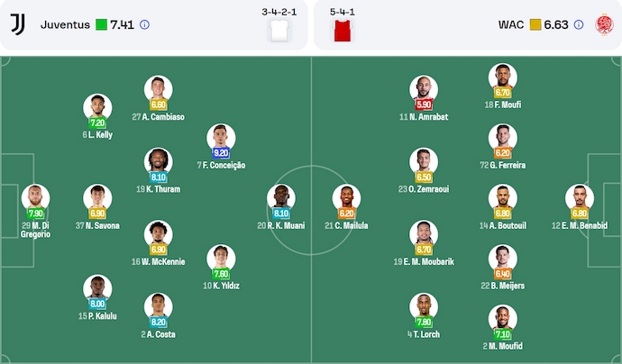Image resolution: width=622 pixels, height=364 pixels.
Task: Select N. Amrabat's 5.90 rating badge
Action: (x=423, y=105)
